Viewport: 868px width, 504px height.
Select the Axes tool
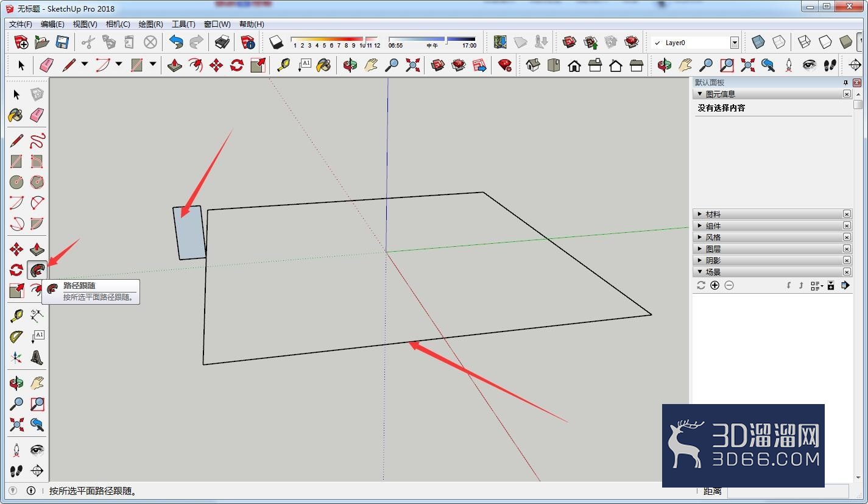[x=16, y=358]
